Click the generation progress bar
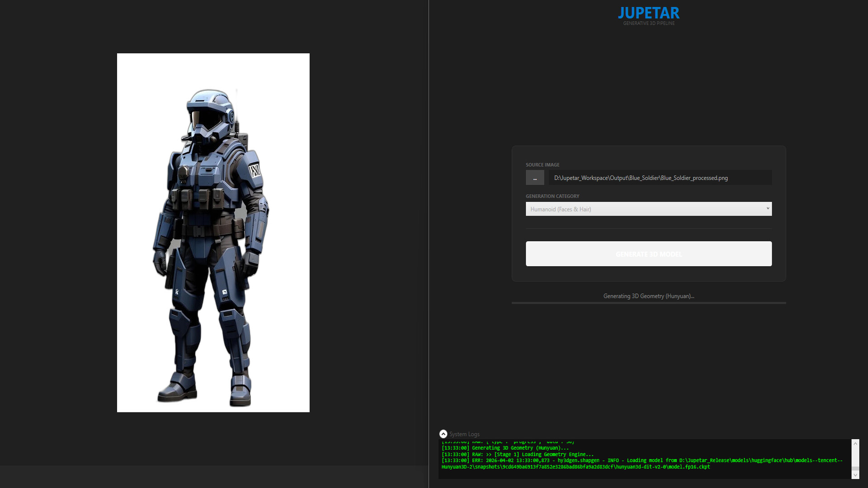Screen dimensions: 868x488 coord(648,303)
